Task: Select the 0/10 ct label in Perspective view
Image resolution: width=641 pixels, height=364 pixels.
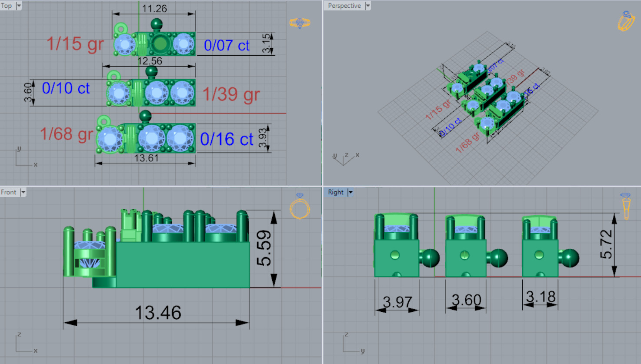Action: (450, 128)
